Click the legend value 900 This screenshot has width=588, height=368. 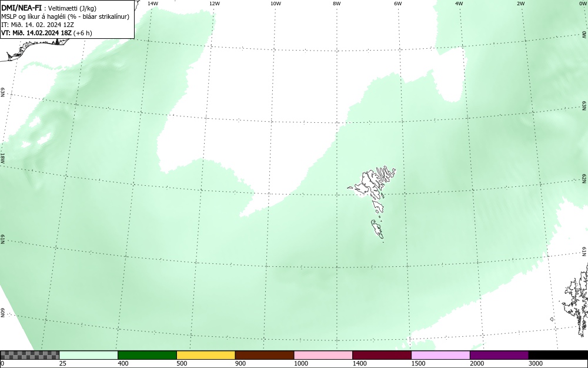[240, 363]
